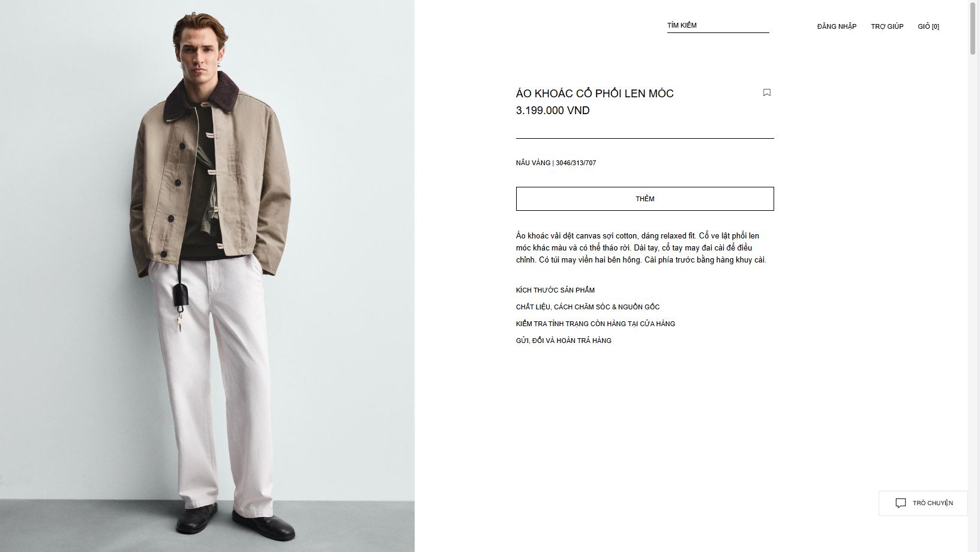This screenshot has height=552, width=980.
Task: Expand KIỂM TRA TÌNH TRẠNG CÒN HÀNG TẠI CỬA HÀNG
Action: point(595,324)
